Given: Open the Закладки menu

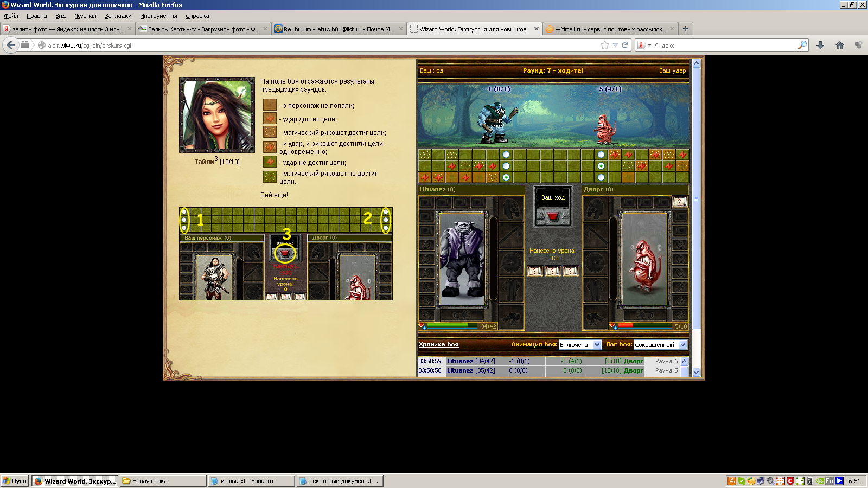Looking at the screenshot, I should coord(118,16).
